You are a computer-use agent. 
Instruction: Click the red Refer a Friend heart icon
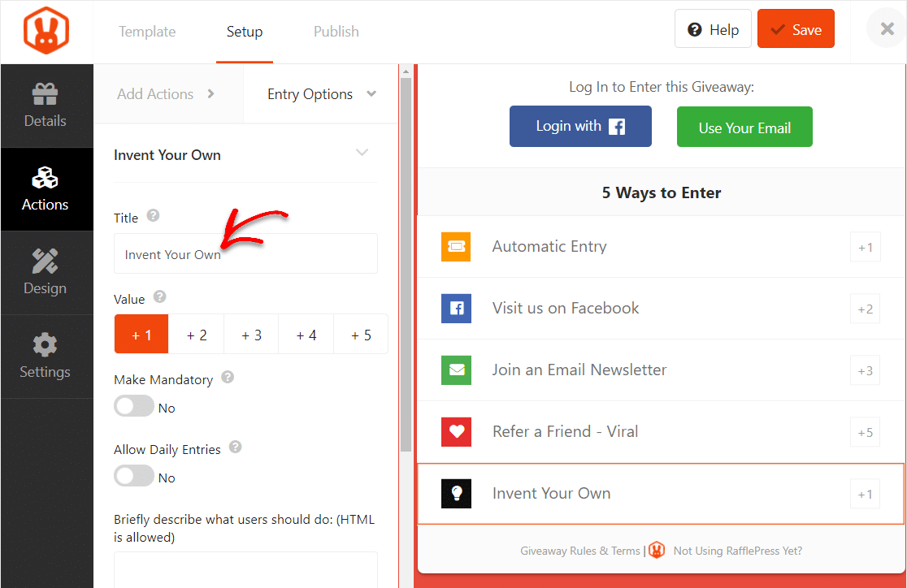click(x=456, y=432)
